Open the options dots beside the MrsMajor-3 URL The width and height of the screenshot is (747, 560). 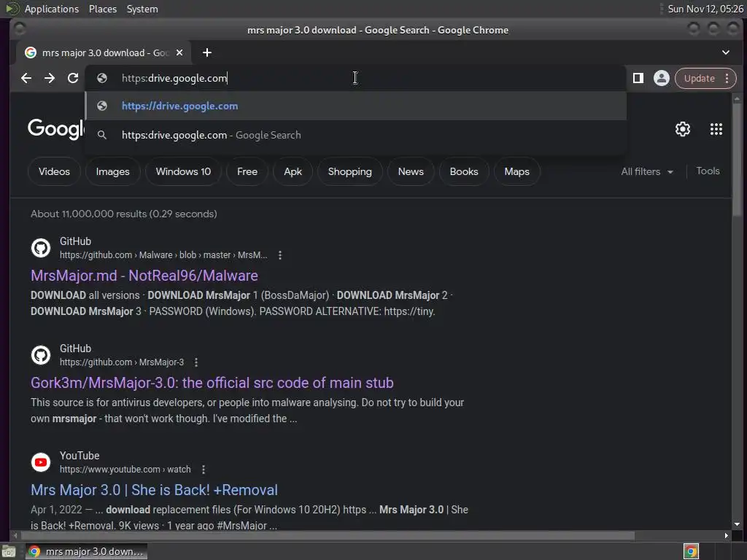(x=196, y=362)
